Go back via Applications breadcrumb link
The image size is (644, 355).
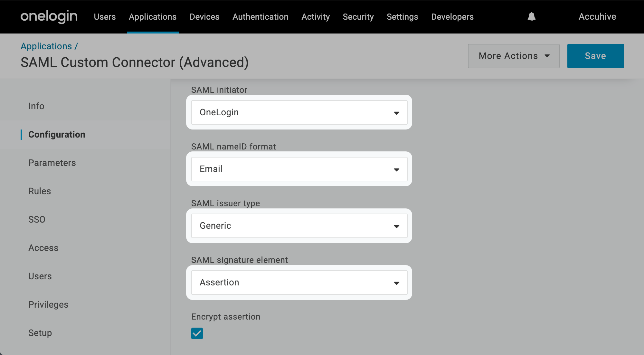pos(46,46)
